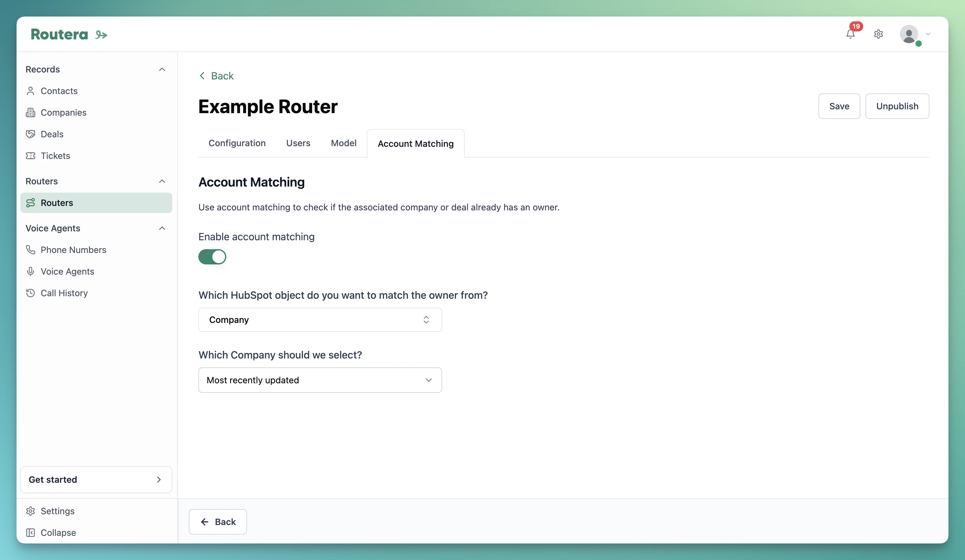Disable the account matching toggle
Viewport: 965px width, 560px height.
point(212,257)
